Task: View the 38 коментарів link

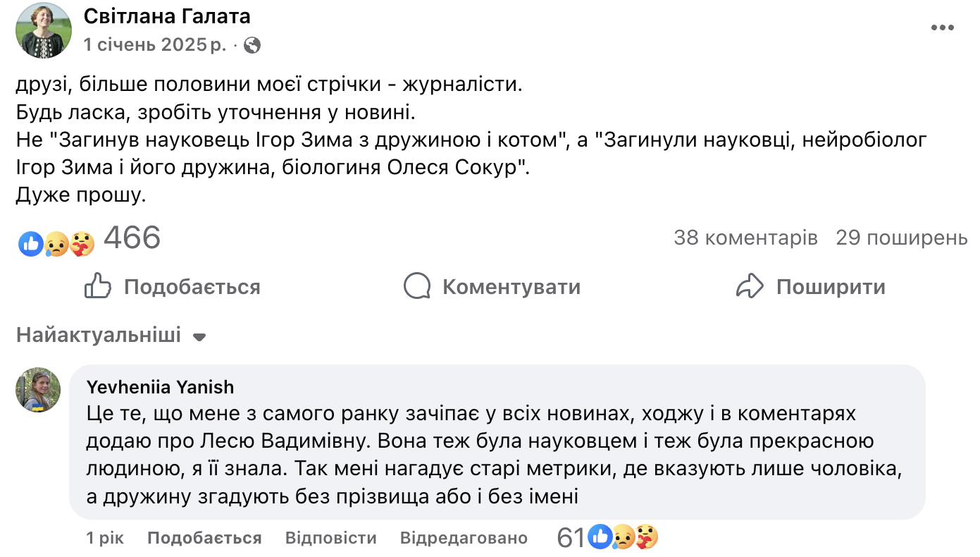Action: pyautogui.click(x=745, y=238)
